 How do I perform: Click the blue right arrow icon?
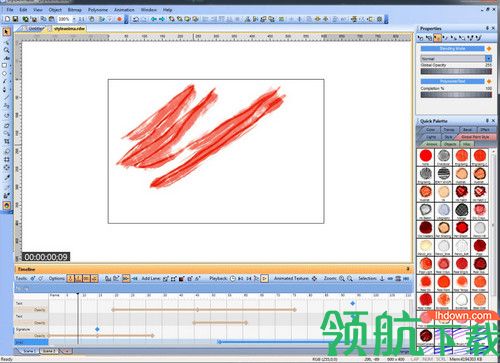click(162, 19)
